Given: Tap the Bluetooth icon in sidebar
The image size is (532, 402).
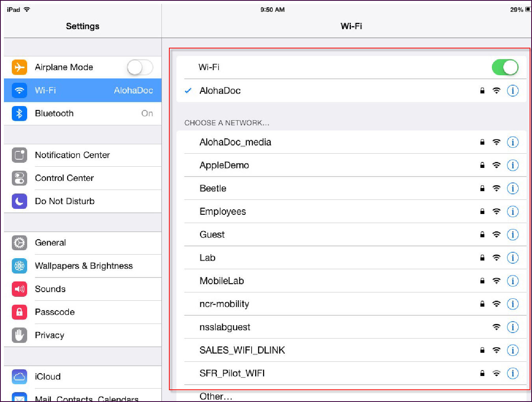Looking at the screenshot, I should click(x=19, y=114).
